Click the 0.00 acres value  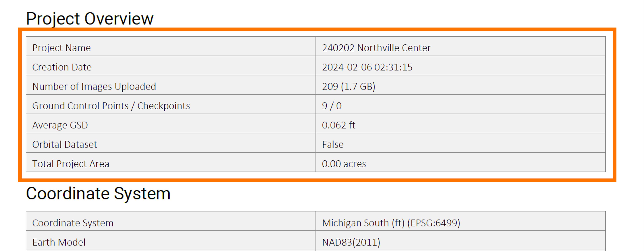pos(344,164)
